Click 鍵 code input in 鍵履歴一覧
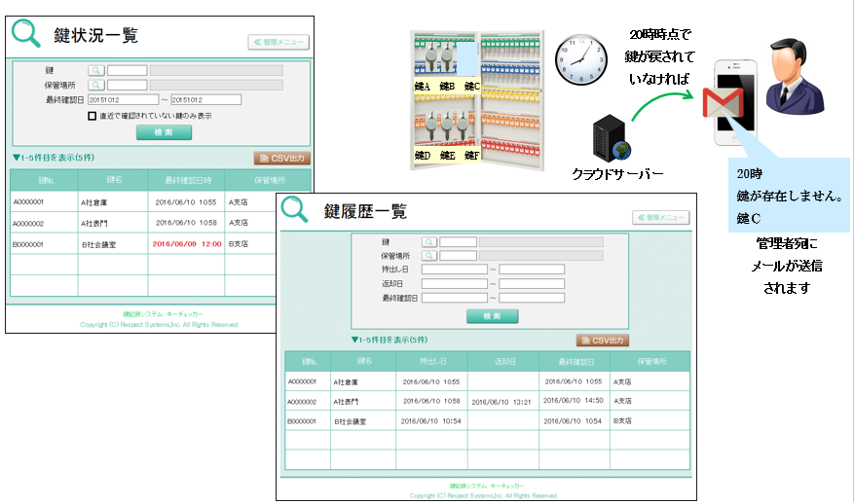This screenshot has width=854, height=504. (458, 241)
